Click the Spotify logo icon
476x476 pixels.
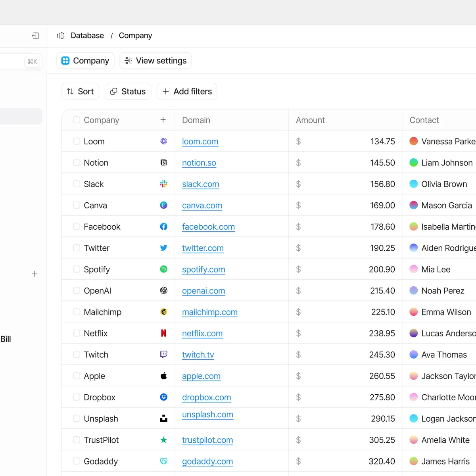pyautogui.click(x=163, y=269)
